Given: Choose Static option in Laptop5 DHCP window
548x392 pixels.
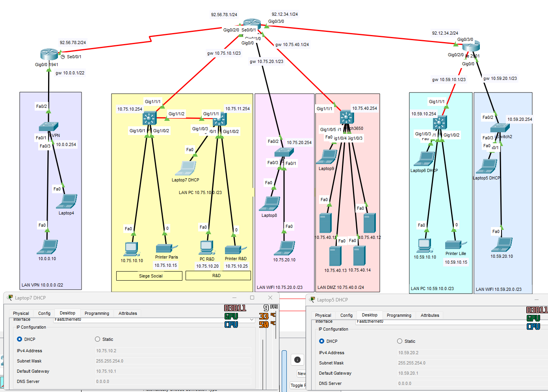Looking at the screenshot, I should pyautogui.click(x=400, y=341).
